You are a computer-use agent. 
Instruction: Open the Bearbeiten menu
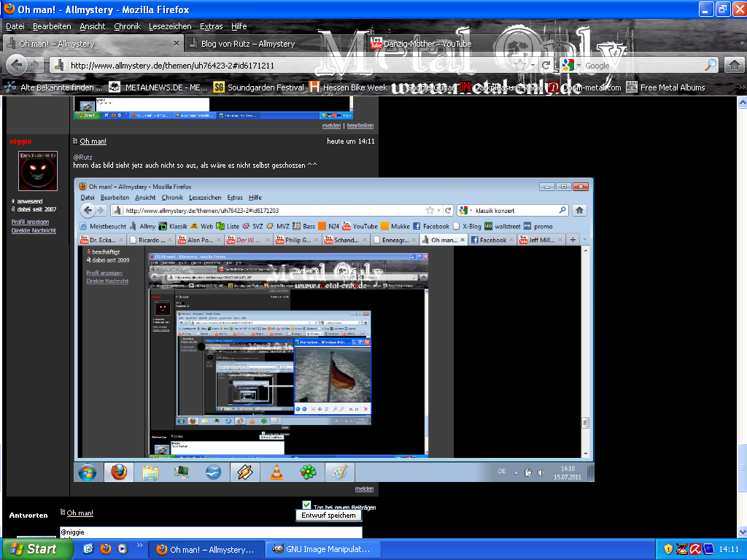pyautogui.click(x=52, y=26)
